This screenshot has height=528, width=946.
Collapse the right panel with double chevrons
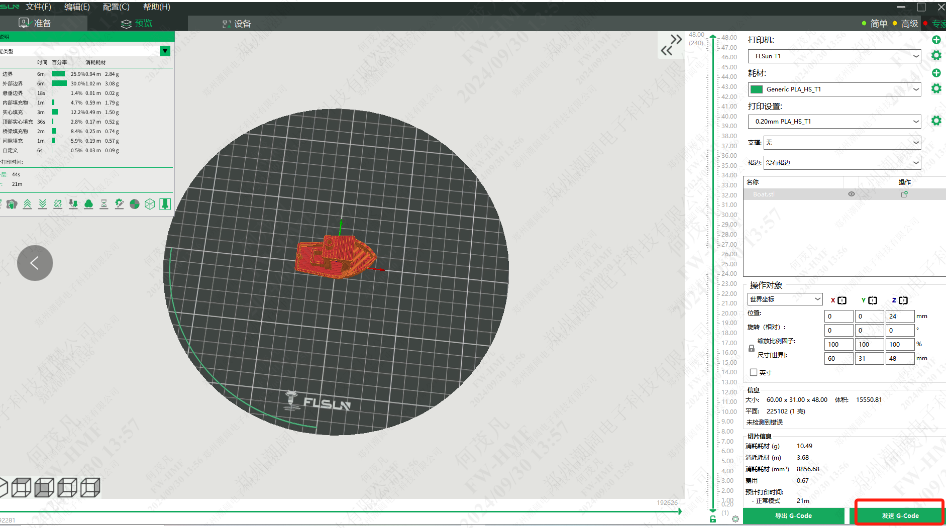pyautogui.click(x=671, y=45)
